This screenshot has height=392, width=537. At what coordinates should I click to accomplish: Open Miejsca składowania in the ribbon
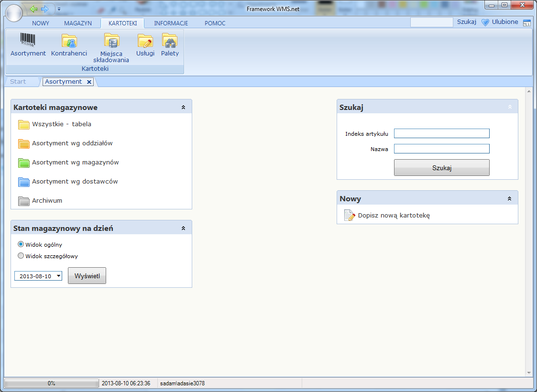coord(111,41)
